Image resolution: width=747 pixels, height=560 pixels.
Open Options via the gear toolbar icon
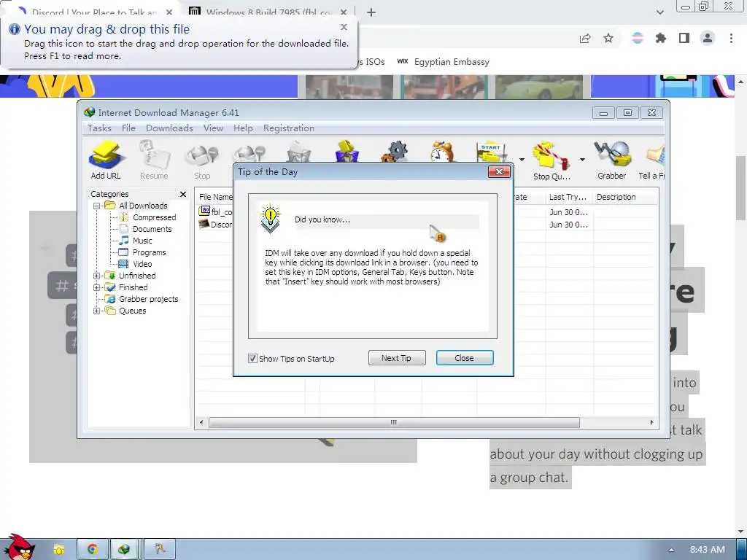point(395,152)
